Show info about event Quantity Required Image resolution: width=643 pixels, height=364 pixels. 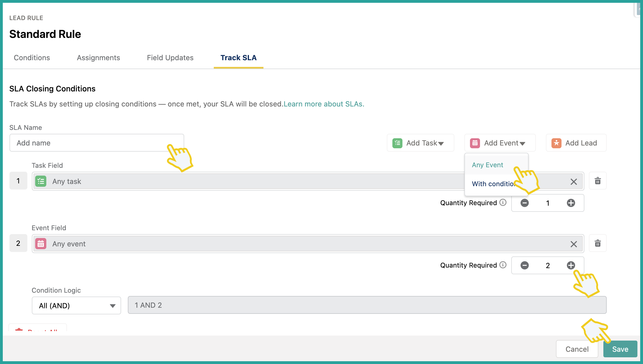503,265
